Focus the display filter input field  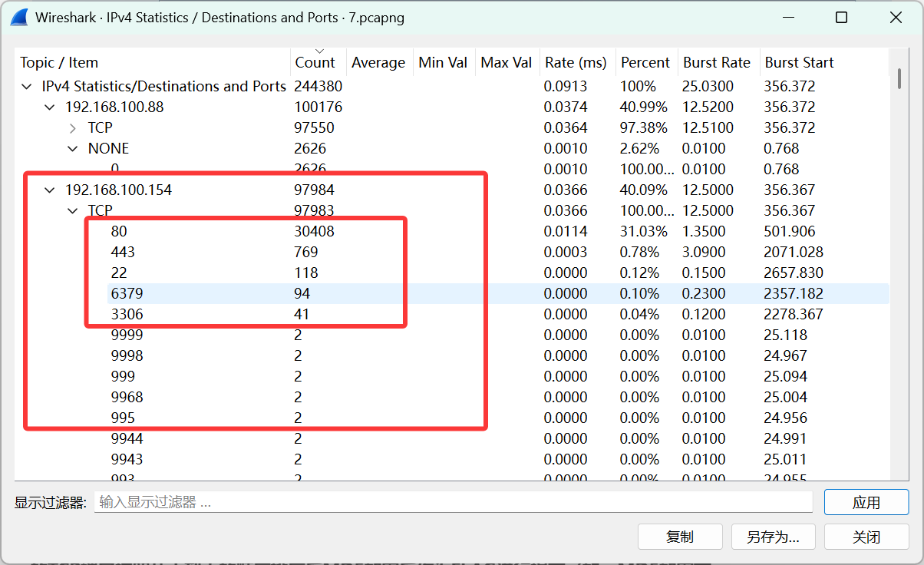click(453, 503)
